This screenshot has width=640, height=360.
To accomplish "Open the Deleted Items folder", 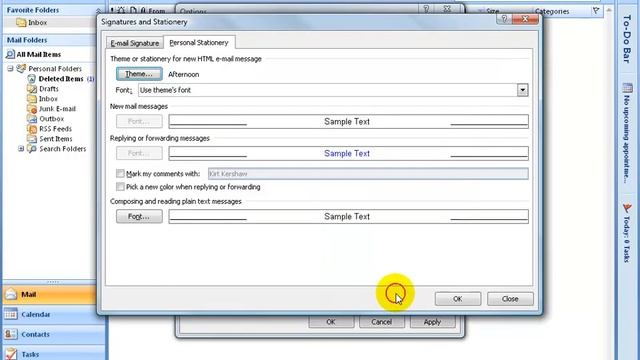I will [x=61, y=79].
